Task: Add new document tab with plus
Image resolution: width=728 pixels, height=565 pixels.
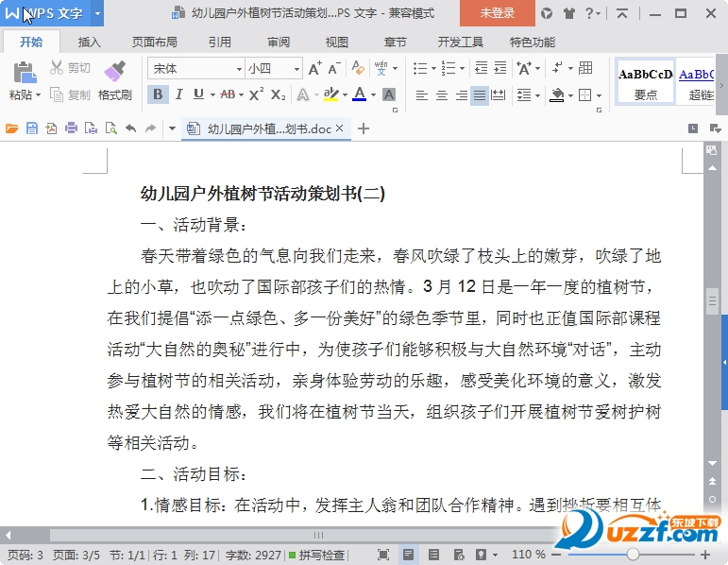Action: 364,128
